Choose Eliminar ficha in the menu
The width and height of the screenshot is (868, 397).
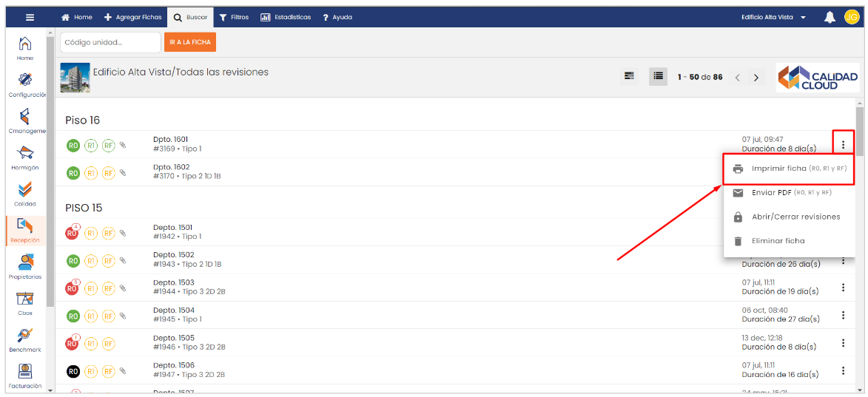tap(778, 241)
